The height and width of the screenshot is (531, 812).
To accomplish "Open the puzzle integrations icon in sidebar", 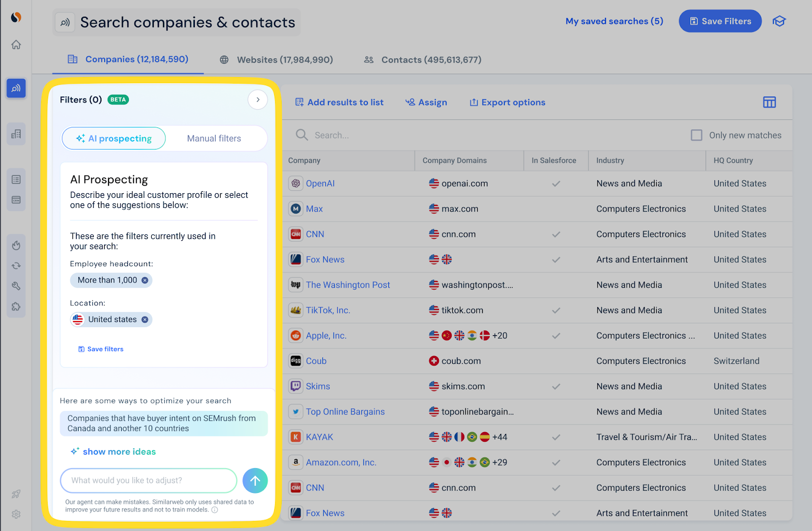I will click(x=16, y=306).
